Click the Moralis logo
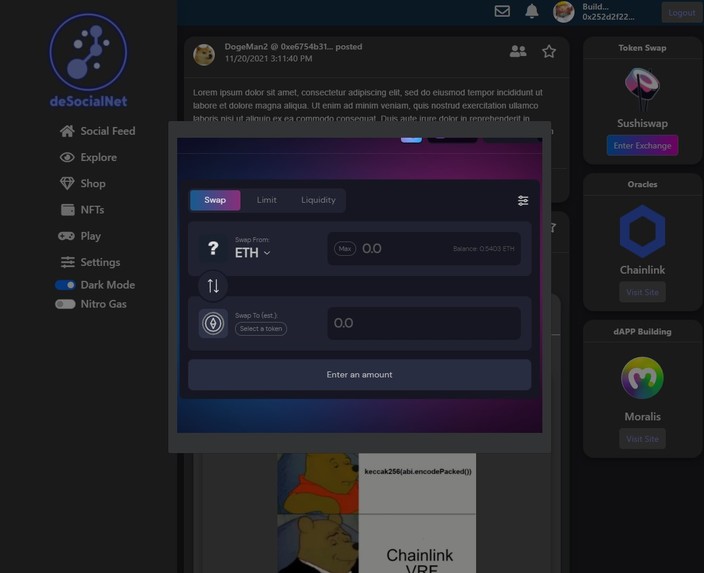Screen dimensions: 704x573 coord(642,378)
